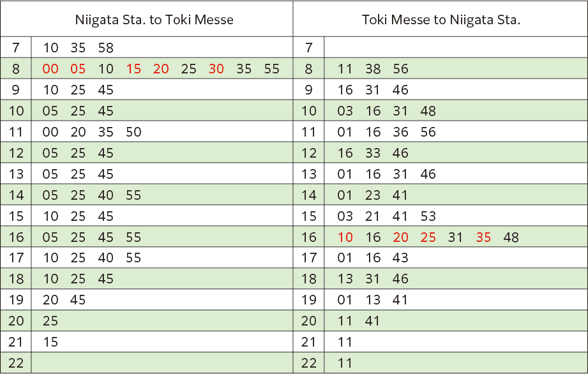Select red 10 in the Toki Messe 16 o'clock row
This screenshot has height=374, width=588.
tap(345, 237)
